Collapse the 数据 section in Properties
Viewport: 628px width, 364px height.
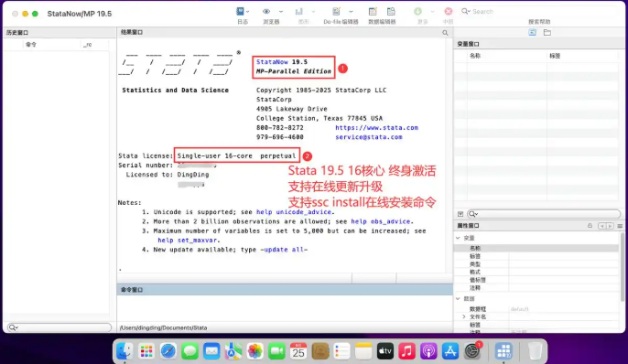tap(458, 299)
